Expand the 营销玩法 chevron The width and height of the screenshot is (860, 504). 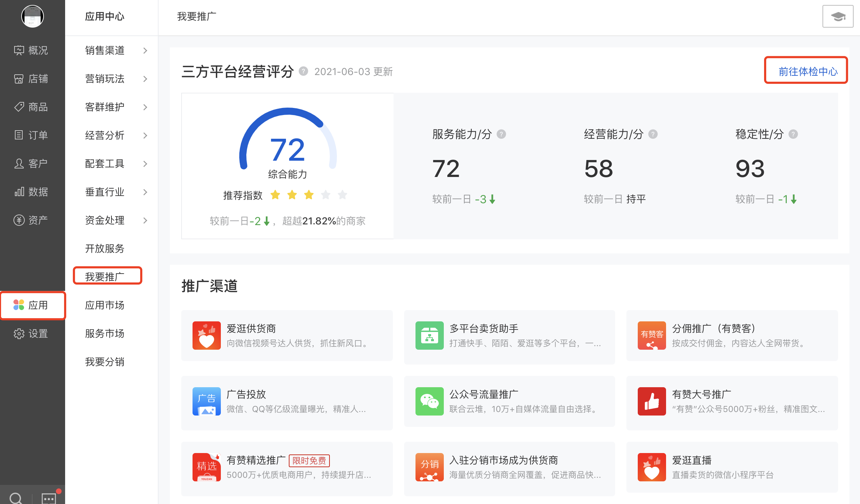point(145,79)
